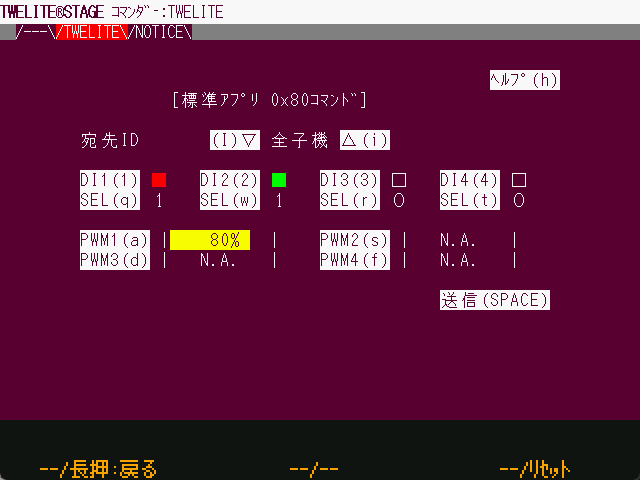Click the yellow 80% PWM1 bar
The width and height of the screenshot is (640, 480).
(210, 240)
